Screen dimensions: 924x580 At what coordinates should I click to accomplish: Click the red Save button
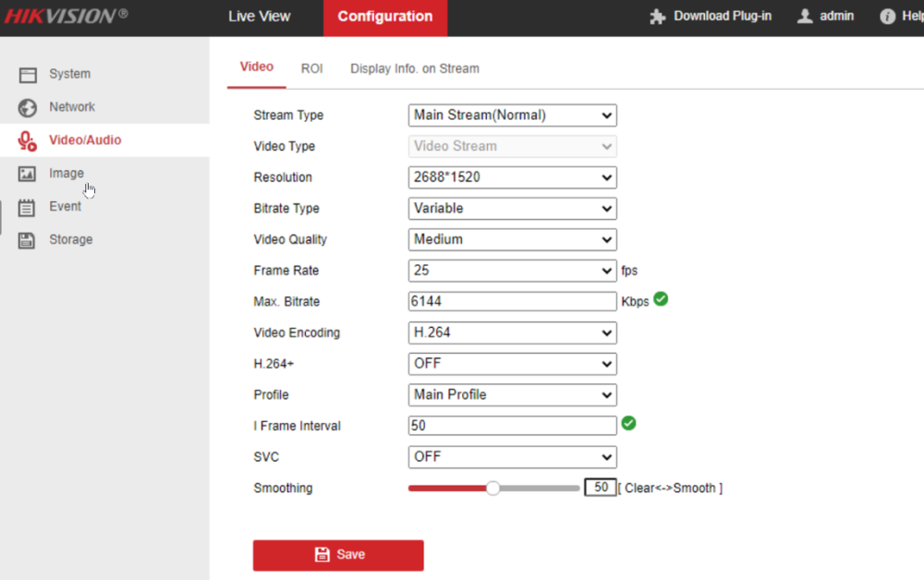click(338, 555)
